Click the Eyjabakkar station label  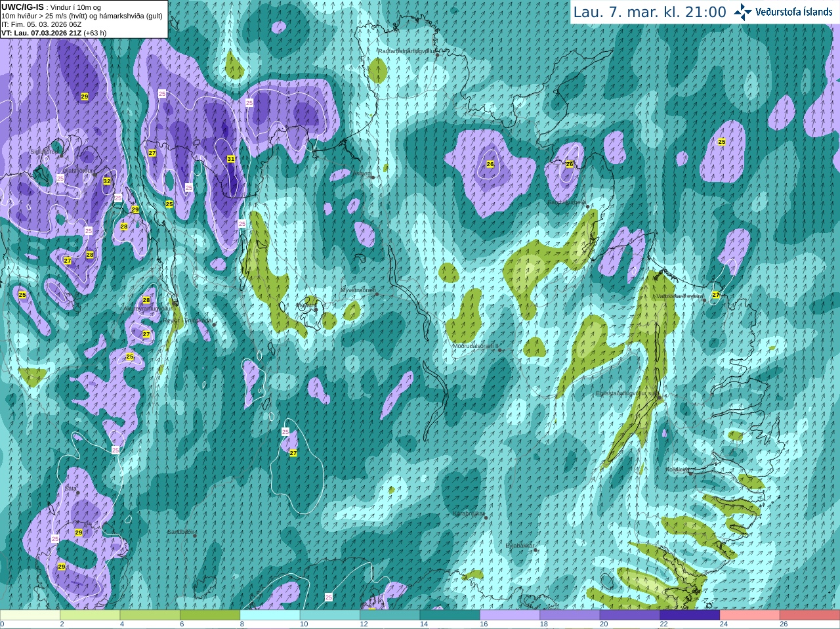[520, 546]
